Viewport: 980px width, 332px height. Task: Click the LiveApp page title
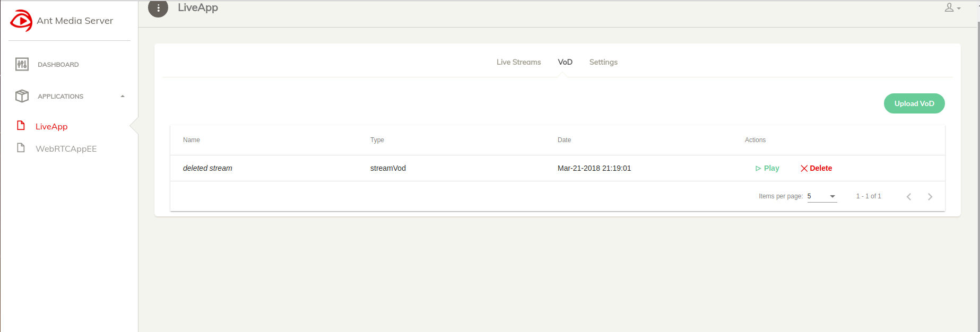click(x=198, y=7)
